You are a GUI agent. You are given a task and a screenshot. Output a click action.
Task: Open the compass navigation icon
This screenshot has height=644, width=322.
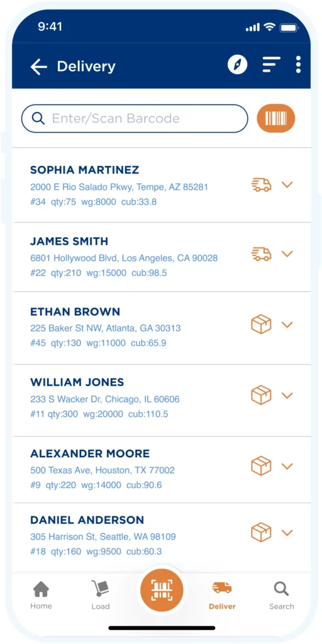238,65
